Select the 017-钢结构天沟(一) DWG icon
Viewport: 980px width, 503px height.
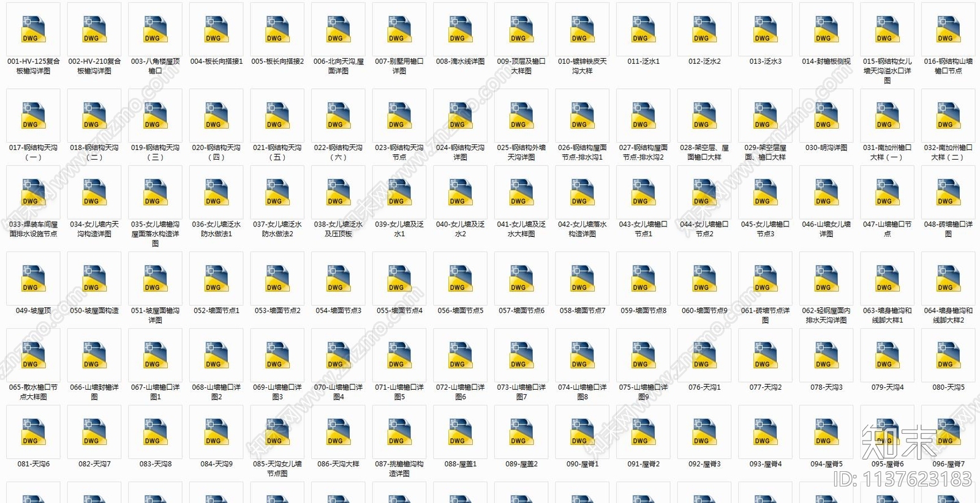tap(33, 116)
